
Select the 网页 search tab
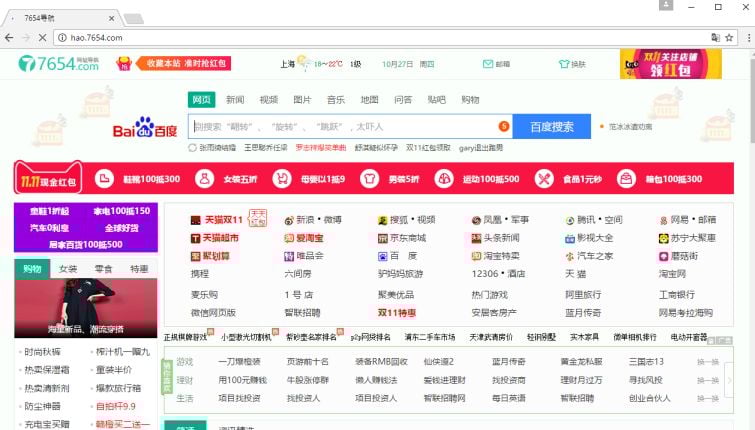pos(201,100)
